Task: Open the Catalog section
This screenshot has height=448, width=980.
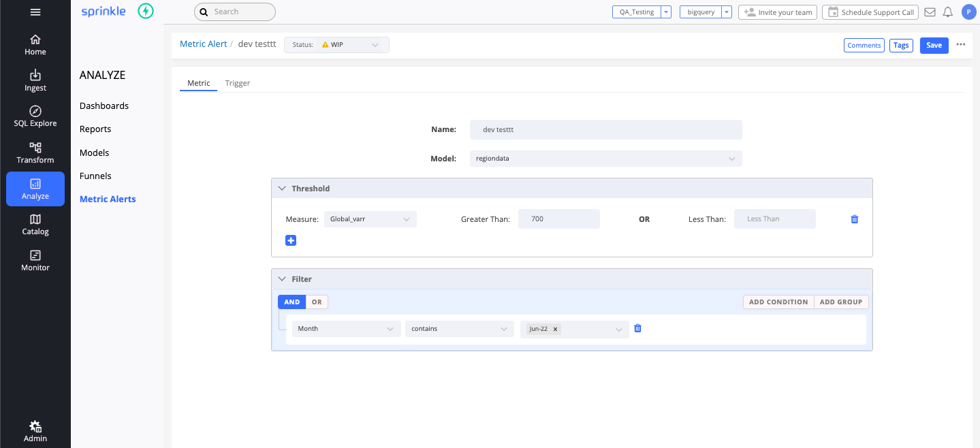Action: pyautogui.click(x=35, y=225)
